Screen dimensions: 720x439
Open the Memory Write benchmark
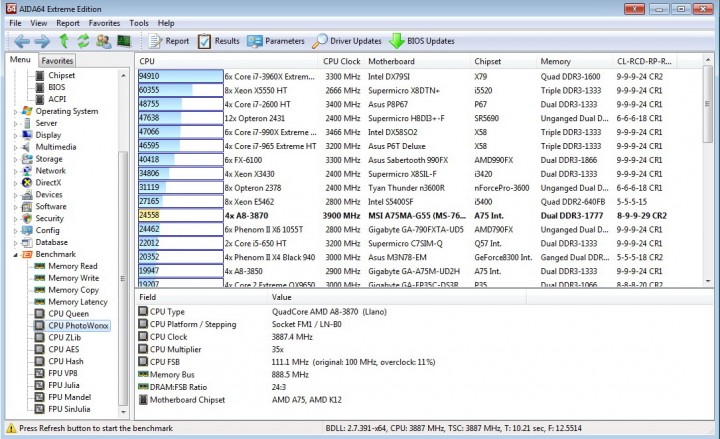click(73, 278)
